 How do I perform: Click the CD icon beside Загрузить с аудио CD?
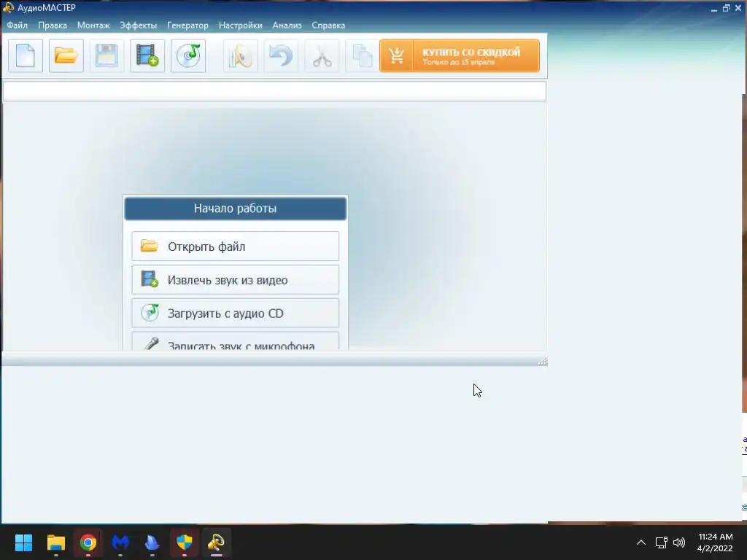click(x=150, y=312)
